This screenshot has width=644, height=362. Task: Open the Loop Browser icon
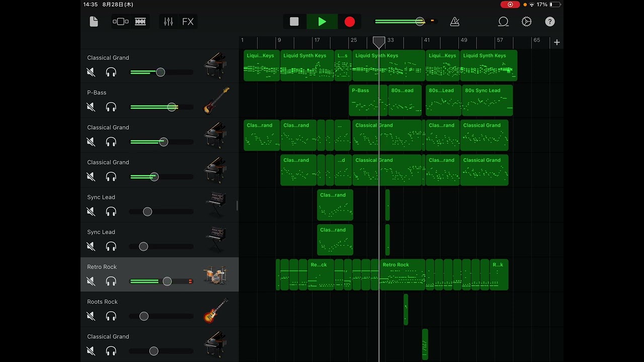[503, 22]
